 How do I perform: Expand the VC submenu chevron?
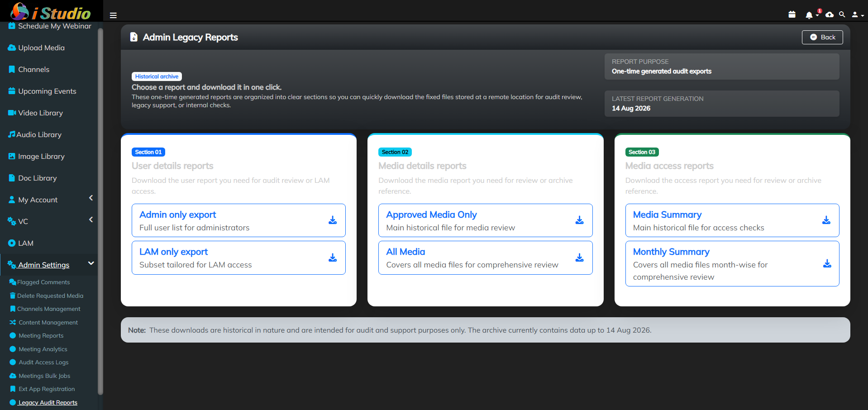coord(91,219)
